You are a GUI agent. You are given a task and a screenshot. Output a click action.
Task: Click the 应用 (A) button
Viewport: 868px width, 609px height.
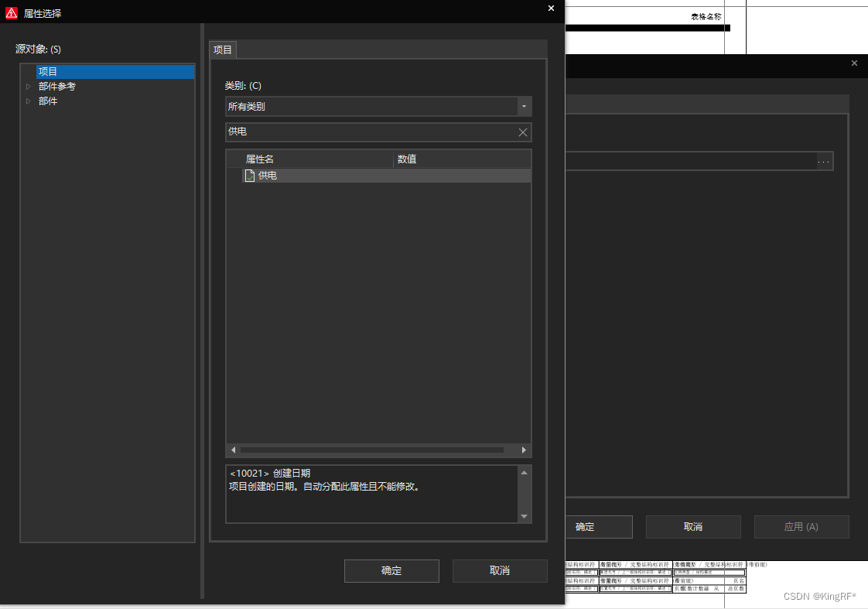click(x=801, y=527)
